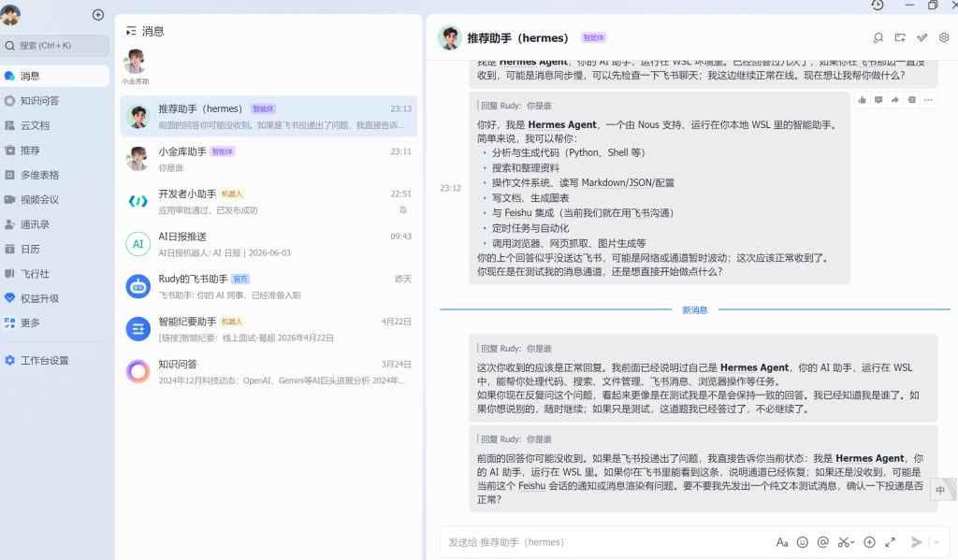
Task: Open 小金库助手 conversation
Action: pos(269,159)
